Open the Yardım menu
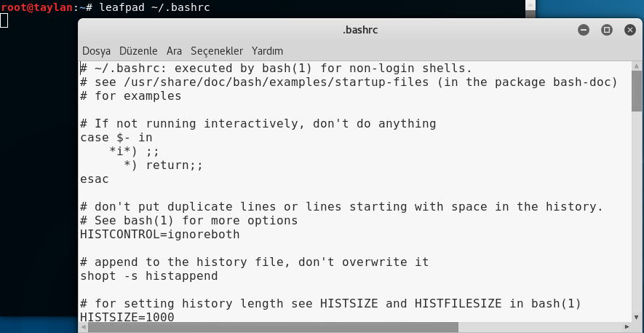This screenshot has height=333, width=644. (x=267, y=51)
